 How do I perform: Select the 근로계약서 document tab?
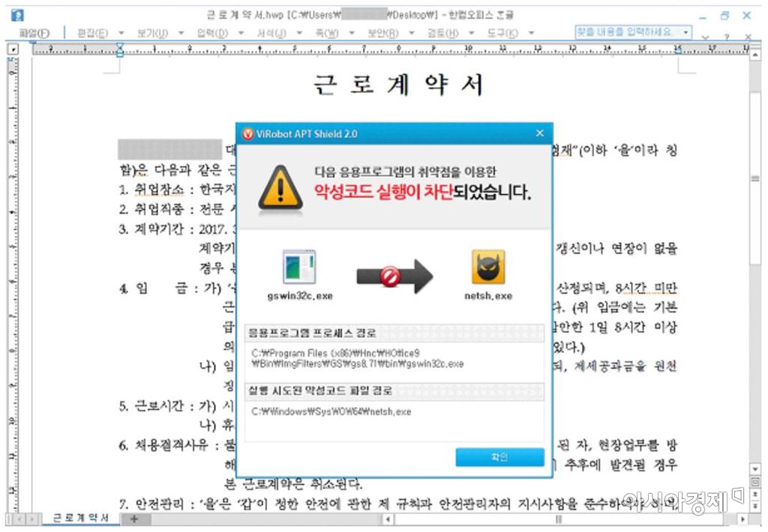80,519
